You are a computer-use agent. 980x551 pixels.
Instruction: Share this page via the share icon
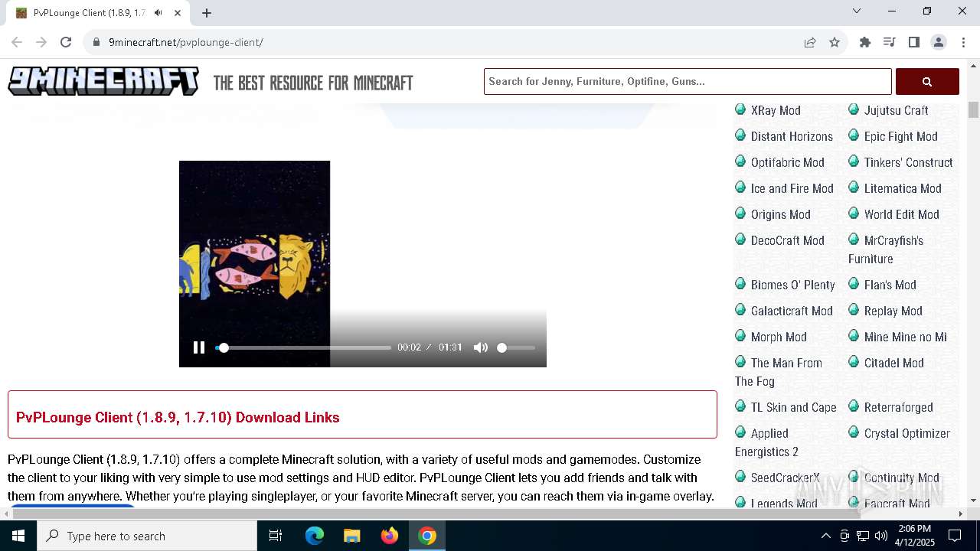coord(810,42)
